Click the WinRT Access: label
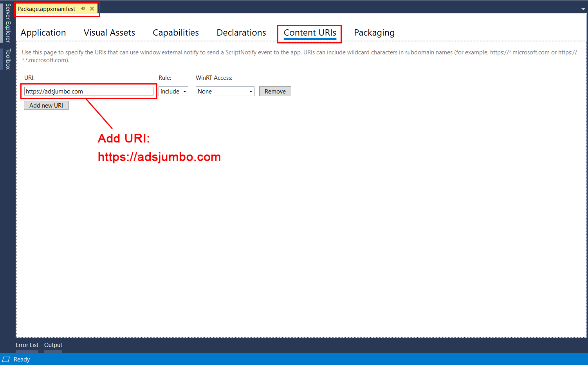This screenshot has height=365, width=588. [x=214, y=78]
